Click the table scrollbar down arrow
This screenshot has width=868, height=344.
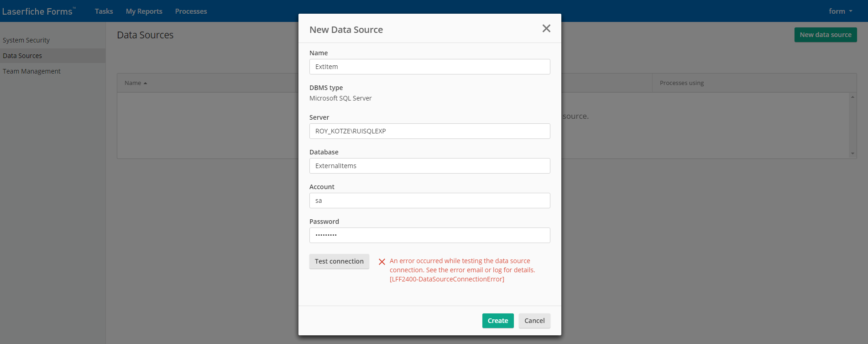tap(852, 153)
